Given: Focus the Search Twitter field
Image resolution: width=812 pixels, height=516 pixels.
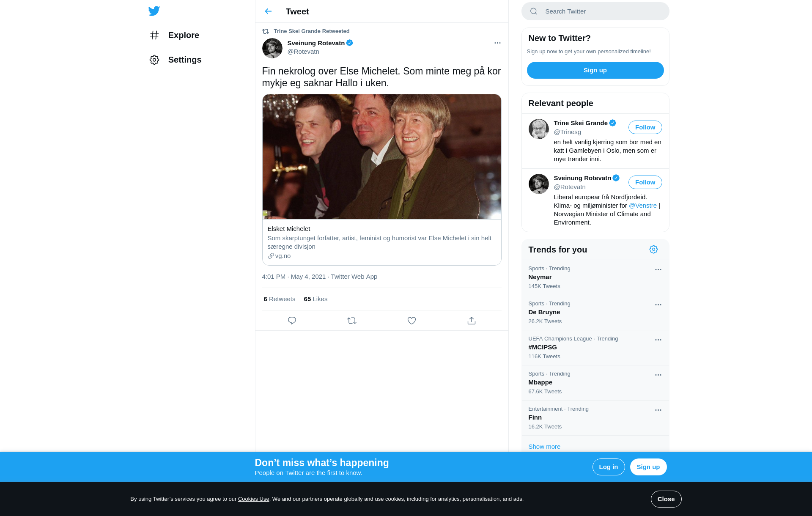Looking at the screenshot, I should (595, 11).
